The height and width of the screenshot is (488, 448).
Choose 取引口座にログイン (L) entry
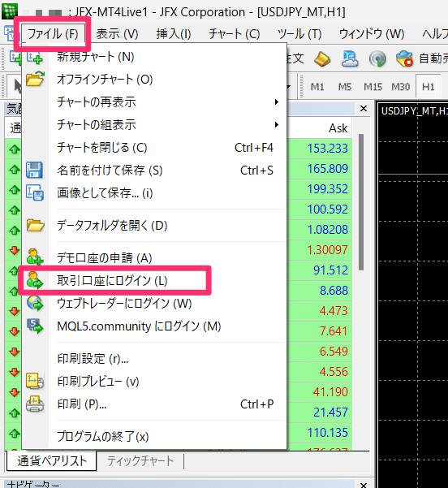click(x=154, y=281)
